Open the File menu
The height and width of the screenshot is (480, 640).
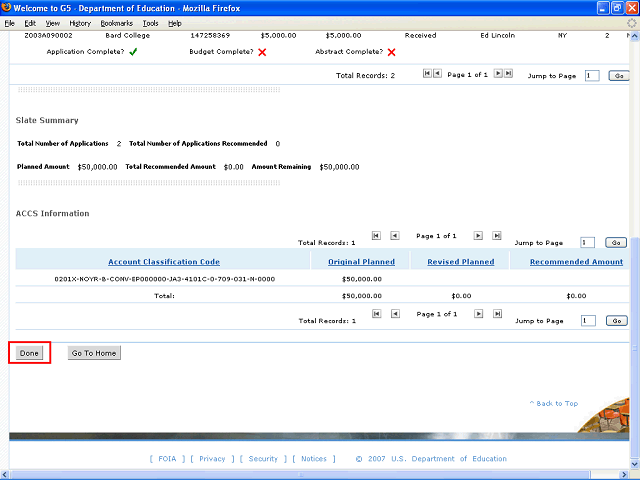(x=9, y=23)
